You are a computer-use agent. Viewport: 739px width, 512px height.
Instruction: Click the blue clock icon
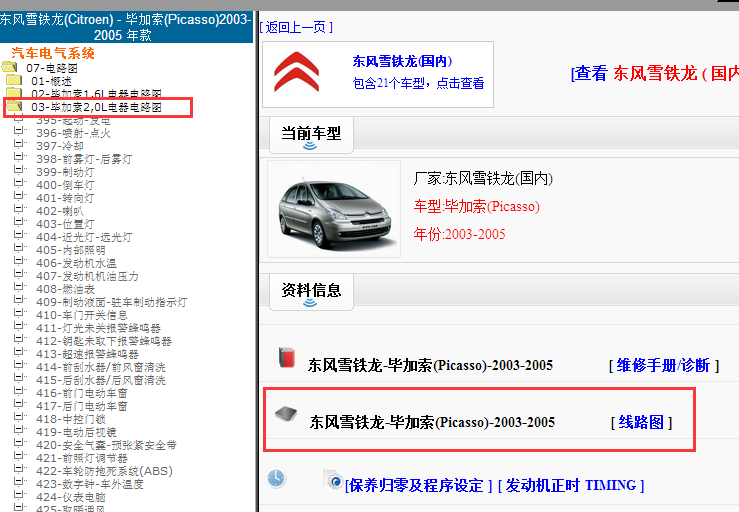tap(276, 478)
